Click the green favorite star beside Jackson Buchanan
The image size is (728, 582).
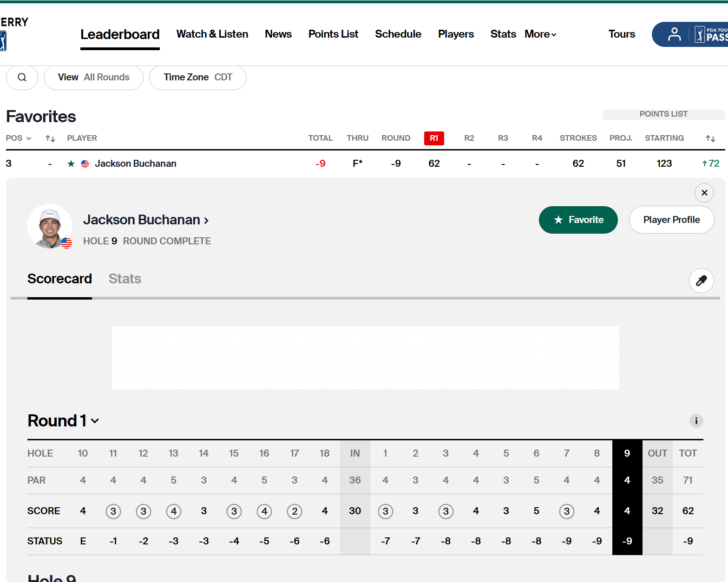click(71, 163)
